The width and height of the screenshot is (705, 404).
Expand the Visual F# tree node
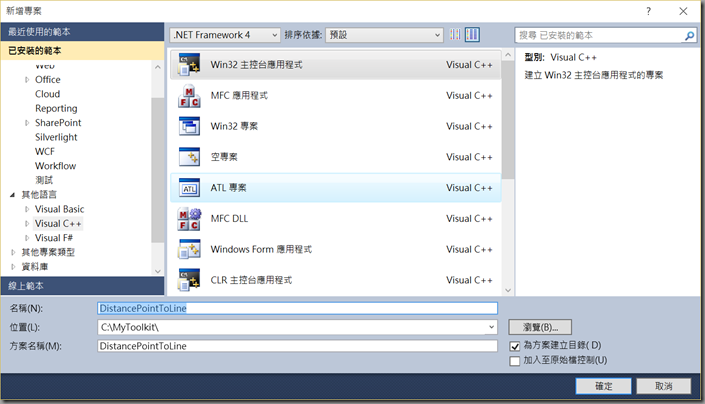[27, 238]
